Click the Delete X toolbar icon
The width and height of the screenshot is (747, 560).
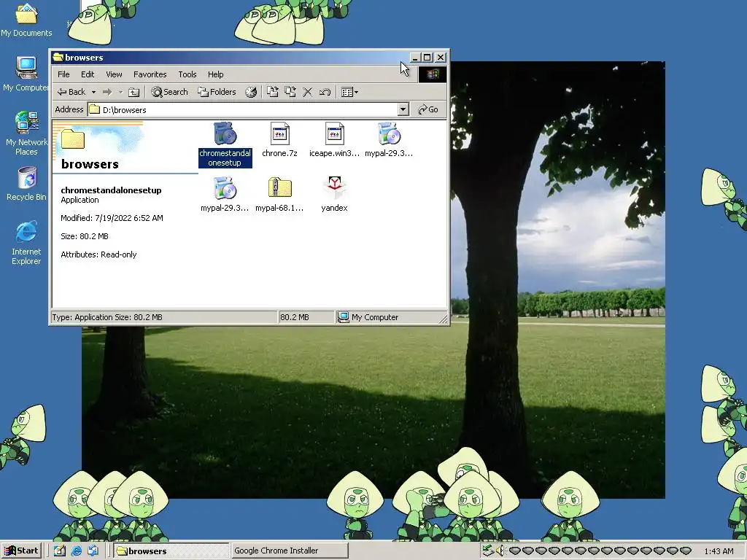tap(307, 92)
